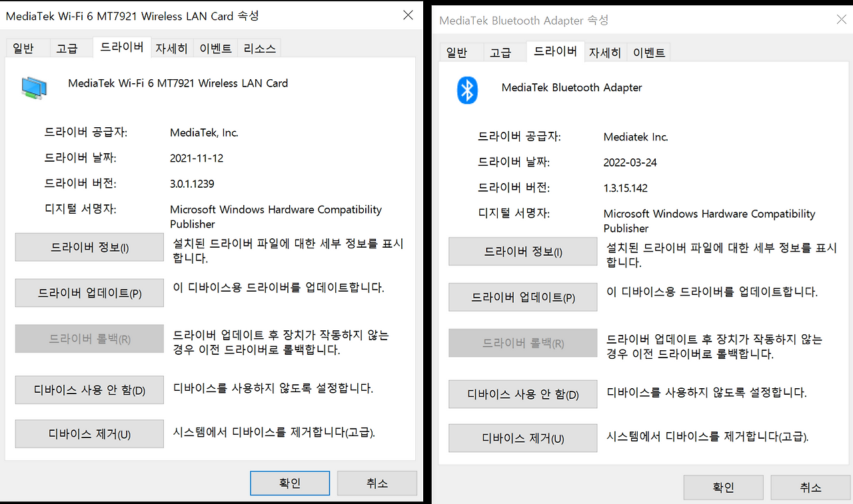This screenshot has width=853, height=504.
Task: Switch to 일반 tab in Bluetooth properties
Action: [x=461, y=51]
